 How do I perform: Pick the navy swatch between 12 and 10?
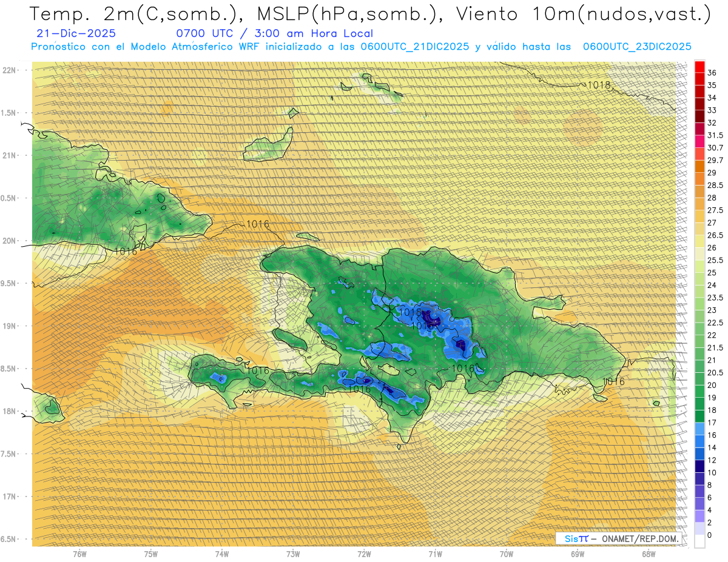(699, 467)
